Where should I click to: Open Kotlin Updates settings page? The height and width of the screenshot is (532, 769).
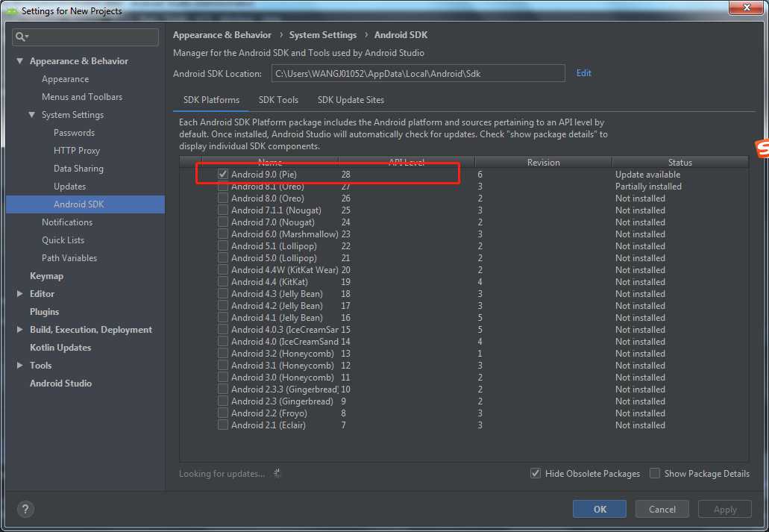[x=60, y=348]
